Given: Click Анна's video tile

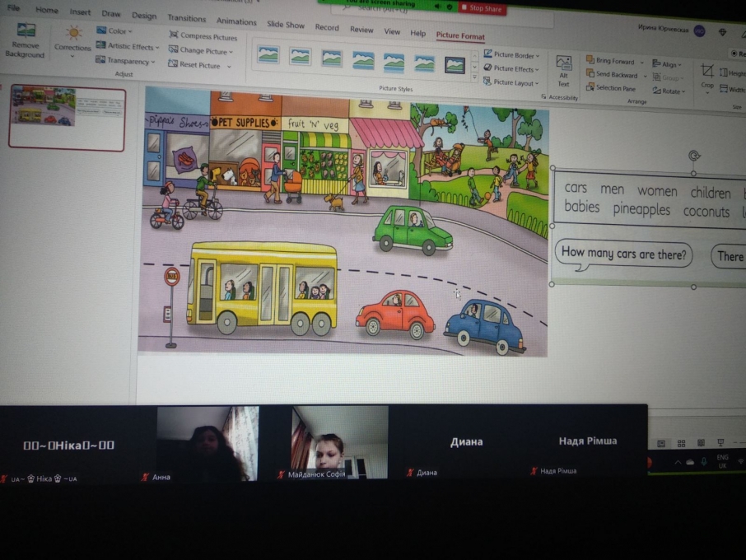Looking at the screenshot, I should tap(208, 444).
